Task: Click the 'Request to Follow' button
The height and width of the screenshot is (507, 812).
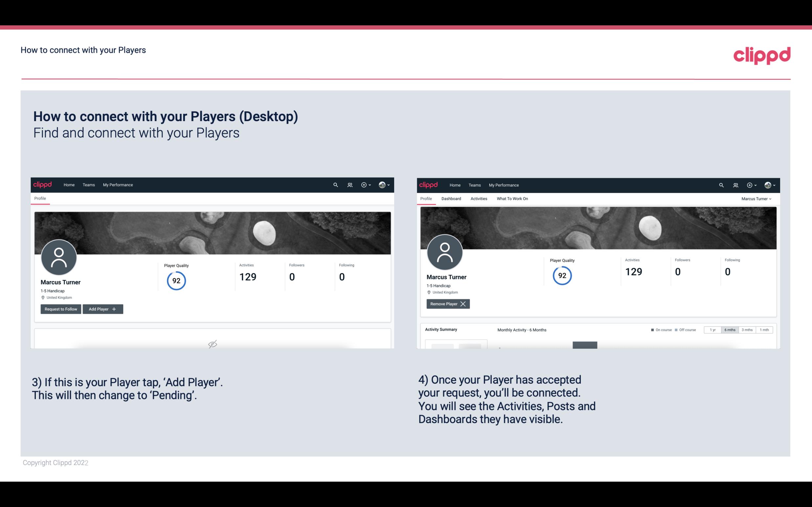Action: click(x=60, y=308)
